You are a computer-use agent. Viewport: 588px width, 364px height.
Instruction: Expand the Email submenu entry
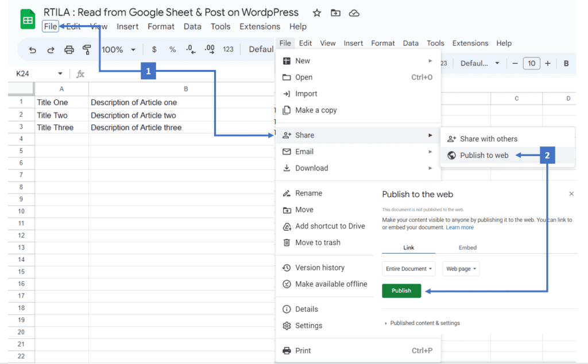tap(358, 152)
